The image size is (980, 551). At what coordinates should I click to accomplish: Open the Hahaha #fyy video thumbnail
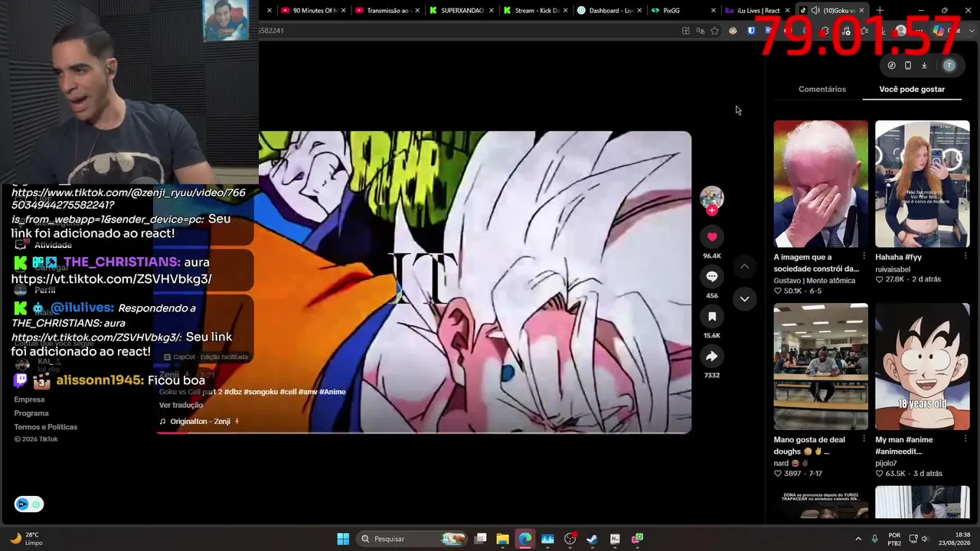click(x=923, y=184)
